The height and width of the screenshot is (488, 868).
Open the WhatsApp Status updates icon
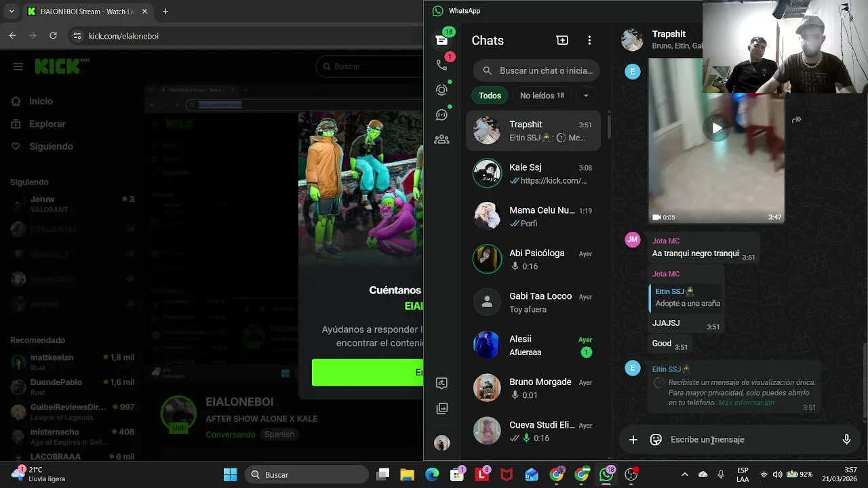pyautogui.click(x=441, y=89)
